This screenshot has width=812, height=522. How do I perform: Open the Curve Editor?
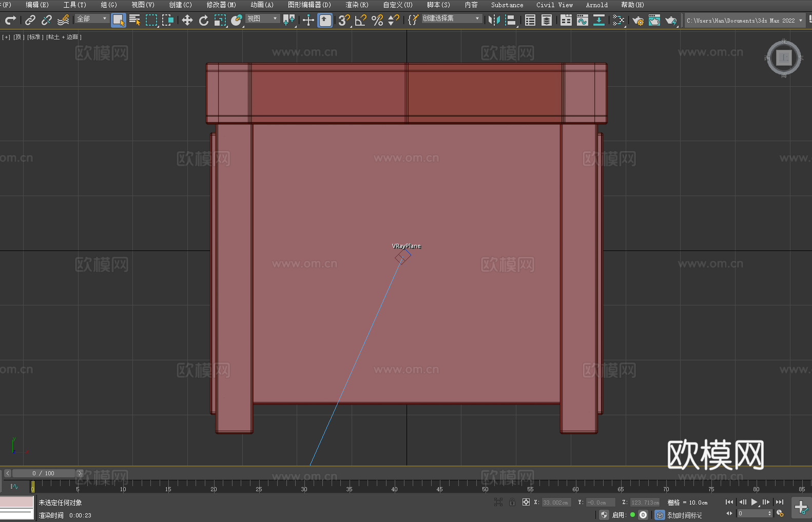583,21
